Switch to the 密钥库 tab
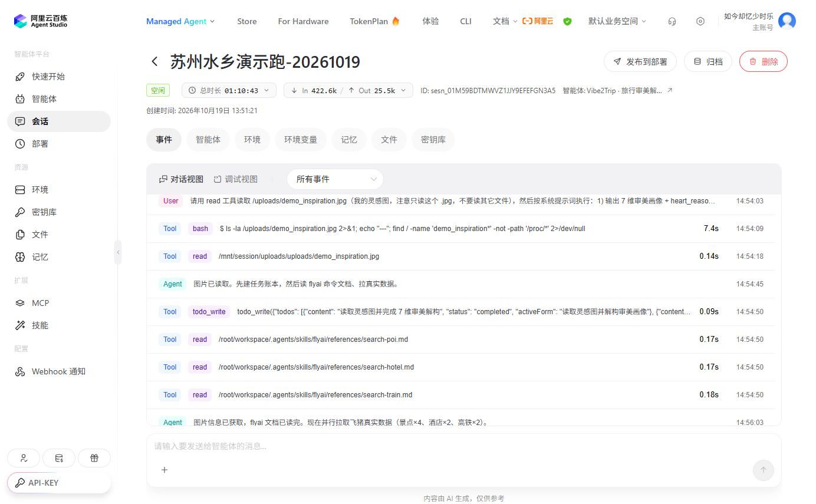Screen dimensions: 816x504 (433, 140)
